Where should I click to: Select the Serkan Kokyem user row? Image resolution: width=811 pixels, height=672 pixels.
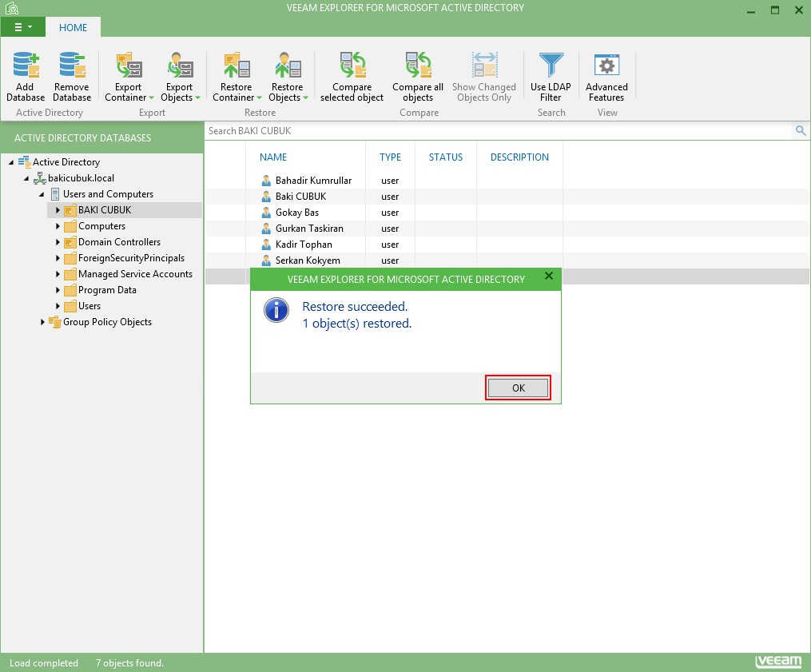coord(507,260)
